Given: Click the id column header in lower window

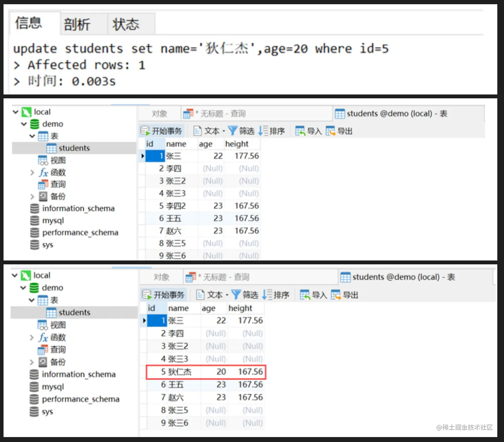Looking at the screenshot, I should pos(157,308).
